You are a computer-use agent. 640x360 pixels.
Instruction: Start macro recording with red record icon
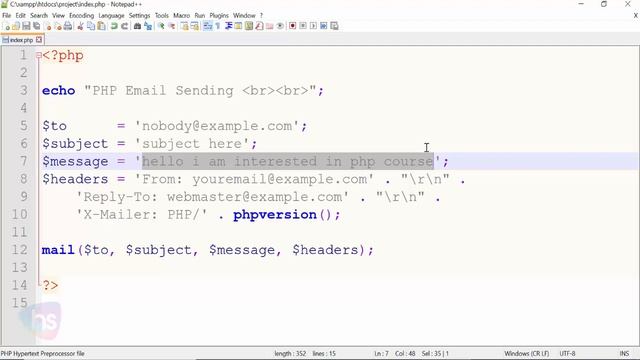click(293, 26)
